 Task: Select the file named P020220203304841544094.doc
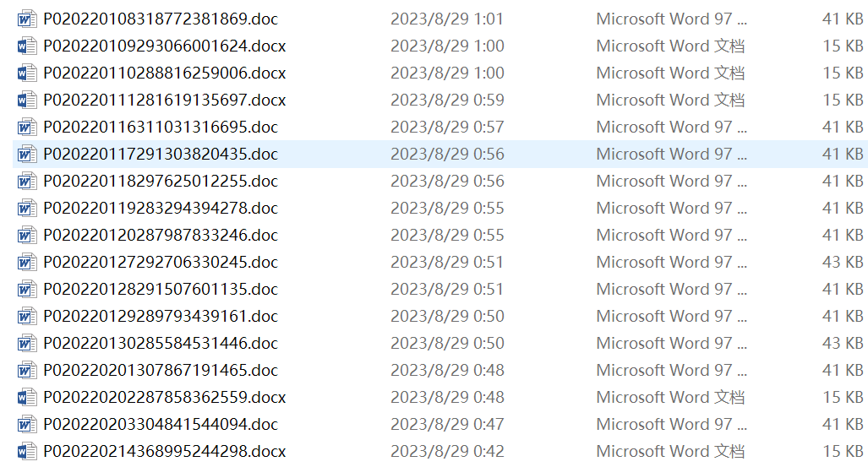161,424
